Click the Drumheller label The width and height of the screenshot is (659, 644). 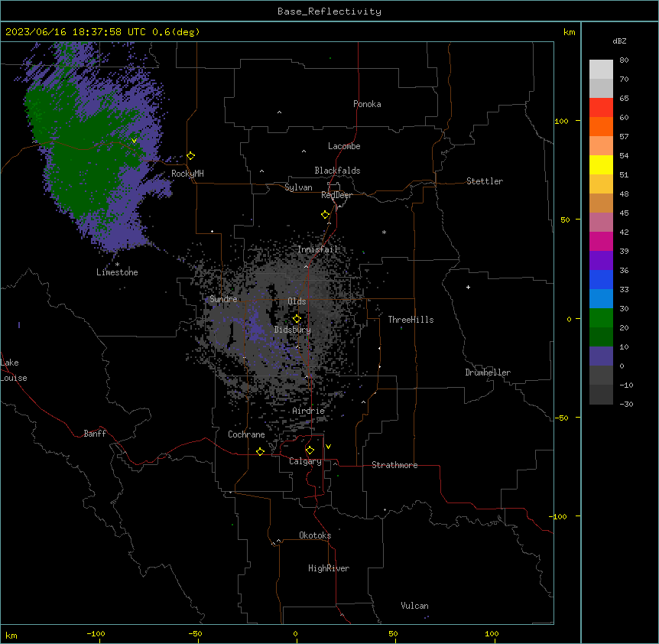pyautogui.click(x=488, y=372)
